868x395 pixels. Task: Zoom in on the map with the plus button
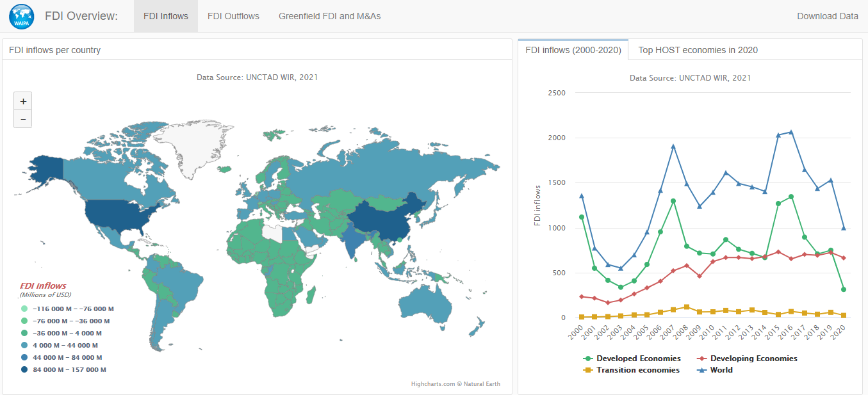(22, 101)
